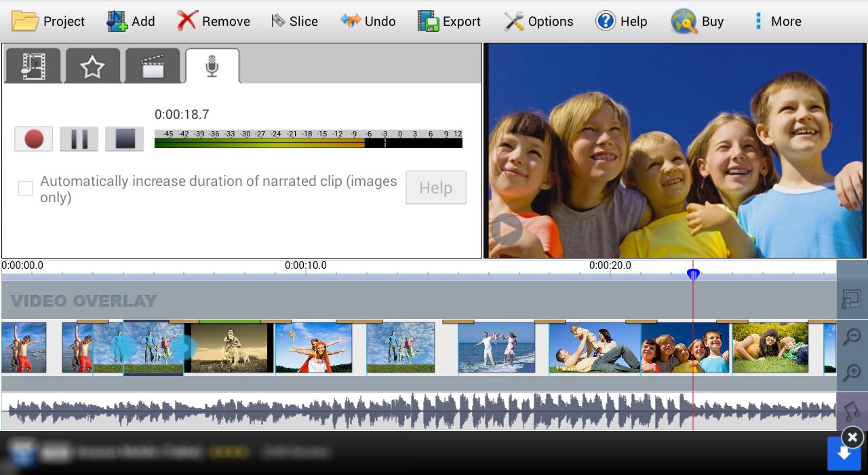Expand the More overflow menu
This screenshot has width=868, height=475.
click(776, 21)
